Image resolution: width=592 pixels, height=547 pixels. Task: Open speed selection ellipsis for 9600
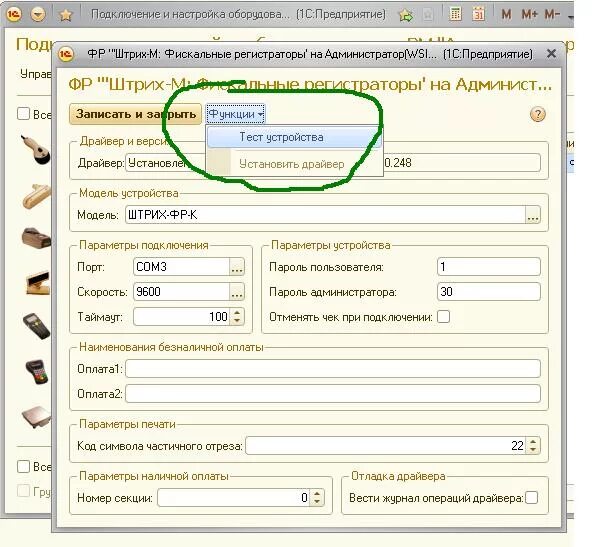coord(237,292)
